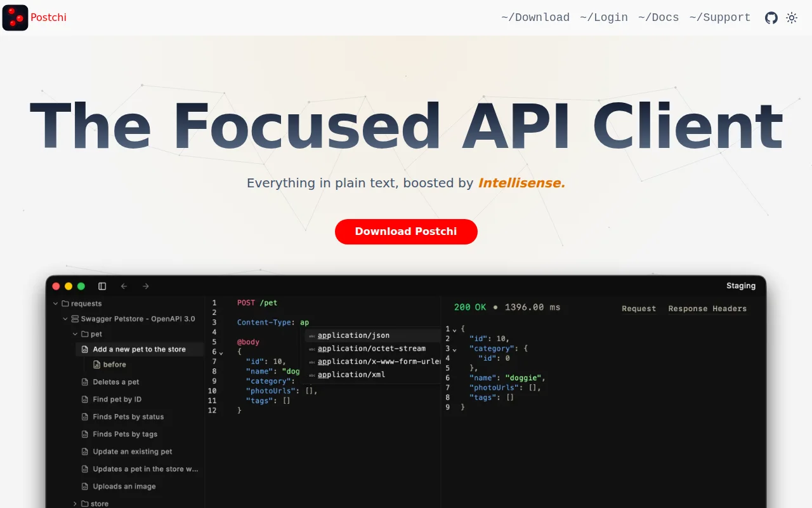Fold response JSON at line 1
812x508 pixels.
[x=454, y=330]
